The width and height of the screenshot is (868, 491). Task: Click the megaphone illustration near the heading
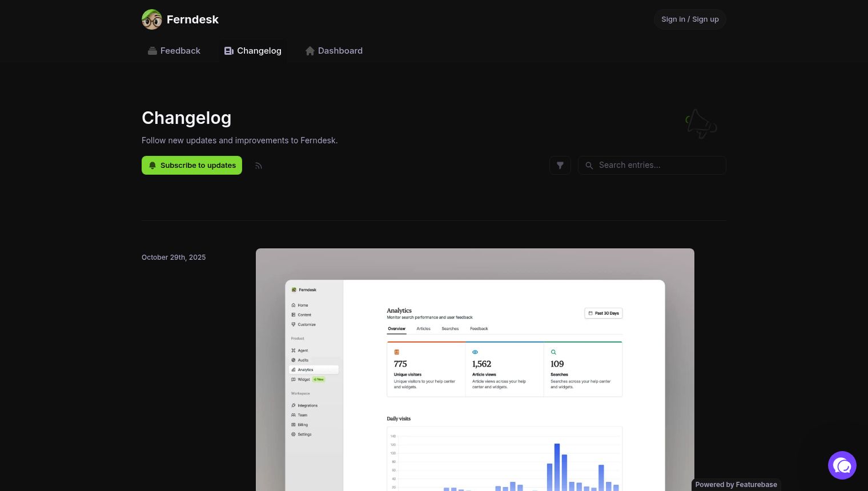tap(701, 123)
